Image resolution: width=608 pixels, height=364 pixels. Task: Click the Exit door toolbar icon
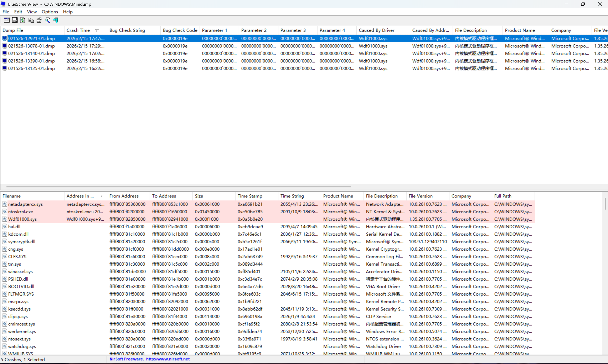pos(56,20)
